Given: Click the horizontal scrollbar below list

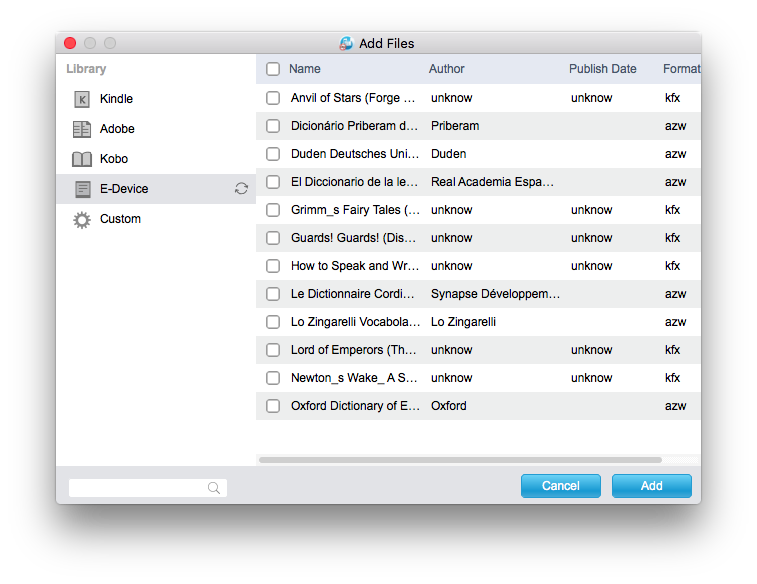Looking at the screenshot, I should point(460,460).
